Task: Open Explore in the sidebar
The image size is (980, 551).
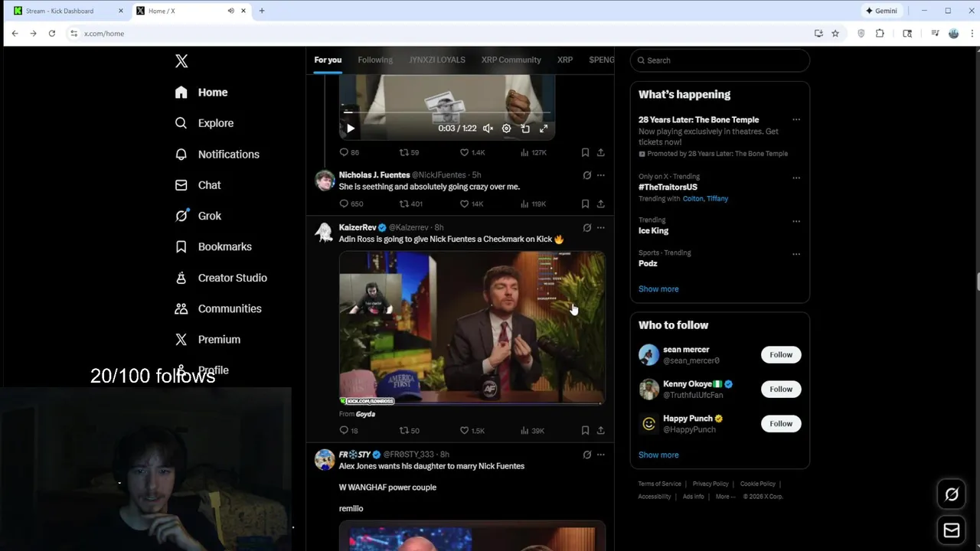Action: (204, 123)
